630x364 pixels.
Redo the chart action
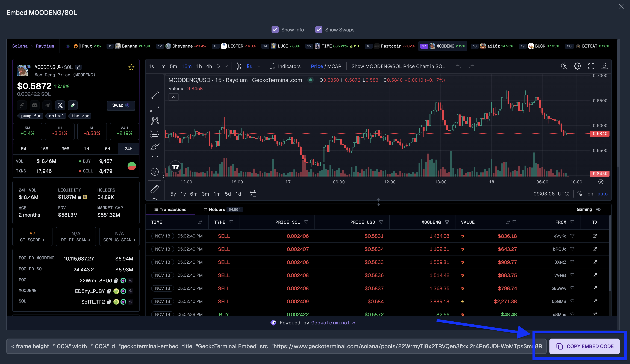[x=472, y=66]
